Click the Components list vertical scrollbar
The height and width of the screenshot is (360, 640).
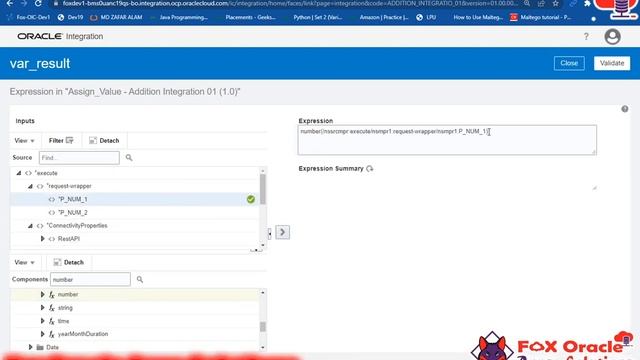click(x=263, y=327)
